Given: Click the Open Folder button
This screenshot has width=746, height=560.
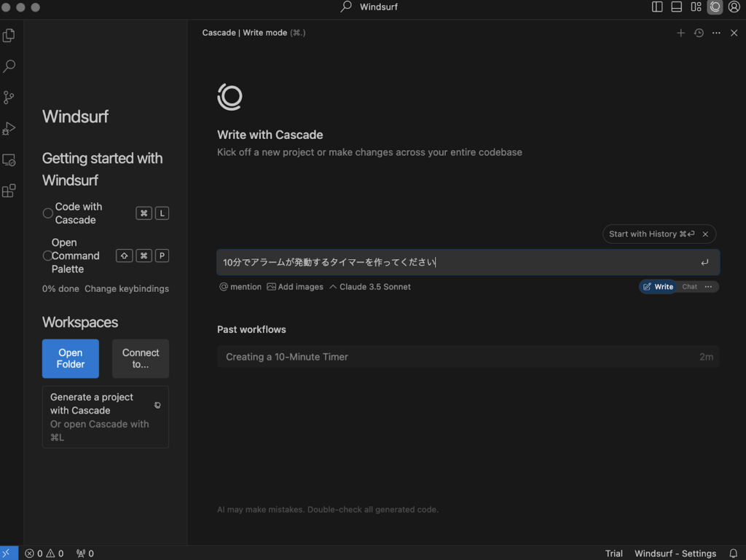Looking at the screenshot, I should [71, 358].
